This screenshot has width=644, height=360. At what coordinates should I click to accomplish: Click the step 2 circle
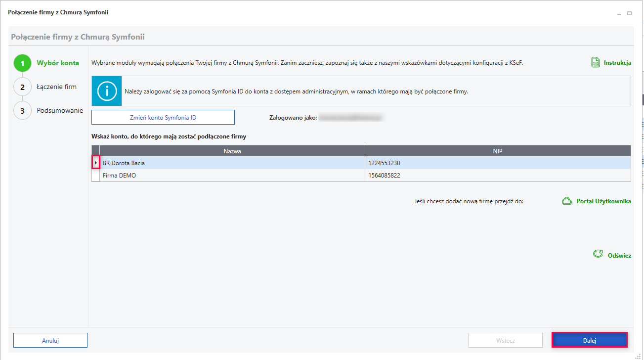[x=22, y=87]
